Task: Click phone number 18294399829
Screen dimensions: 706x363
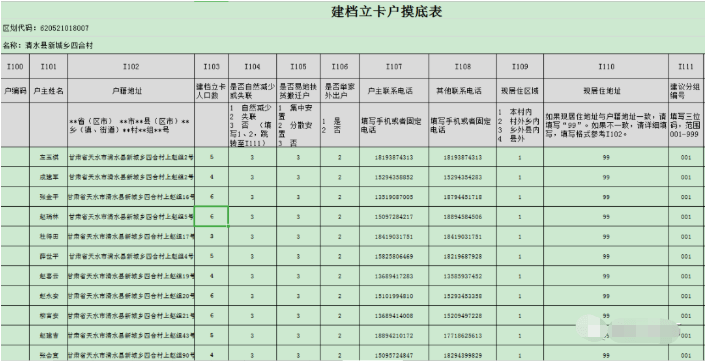Action: click(x=463, y=355)
